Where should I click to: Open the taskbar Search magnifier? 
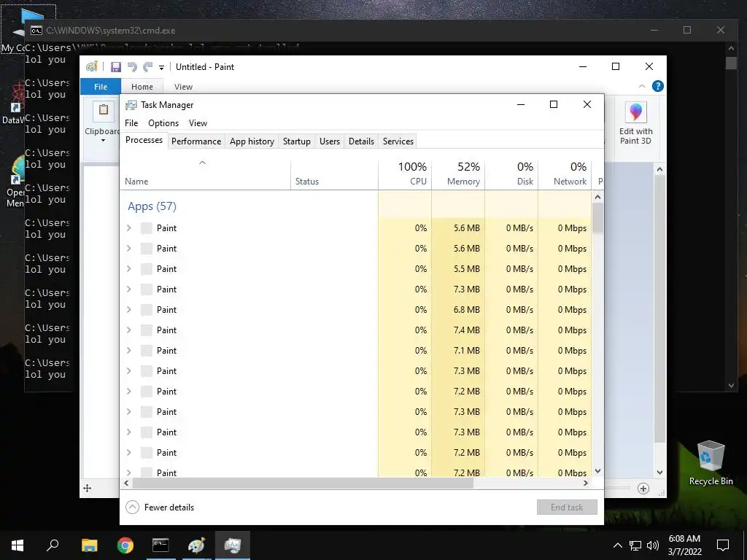(x=53, y=545)
